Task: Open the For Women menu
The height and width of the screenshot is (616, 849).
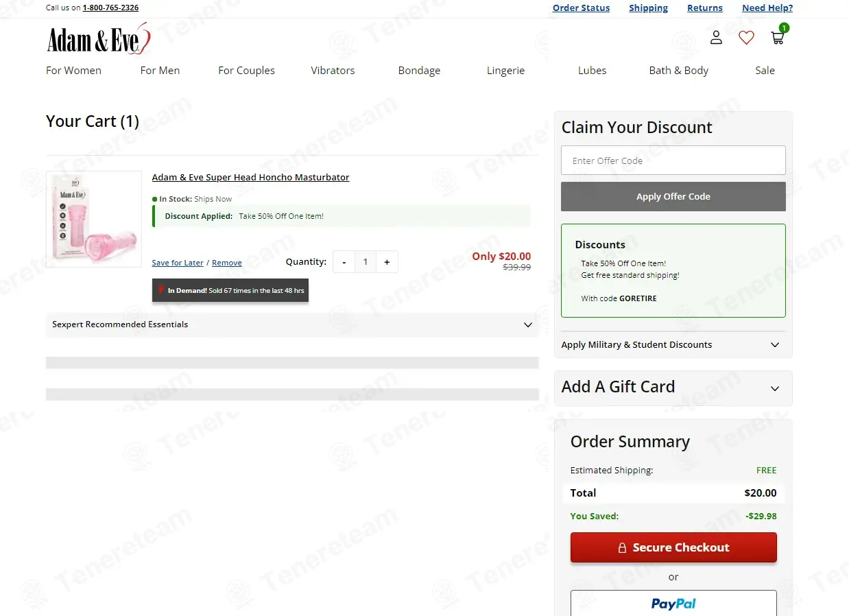Action: (73, 71)
